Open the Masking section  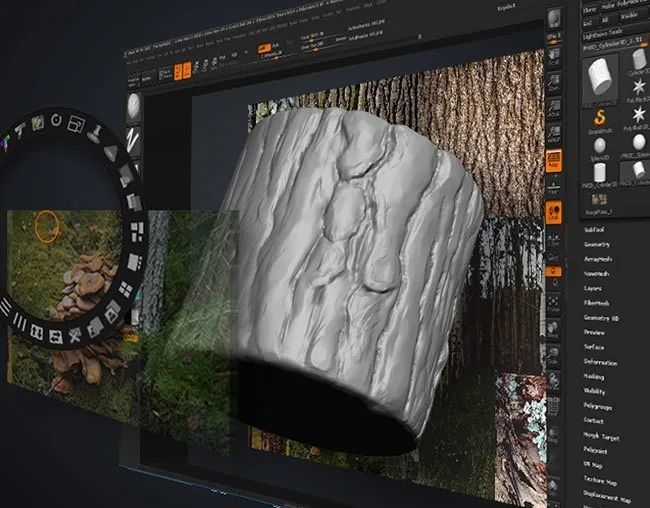coord(594,377)
